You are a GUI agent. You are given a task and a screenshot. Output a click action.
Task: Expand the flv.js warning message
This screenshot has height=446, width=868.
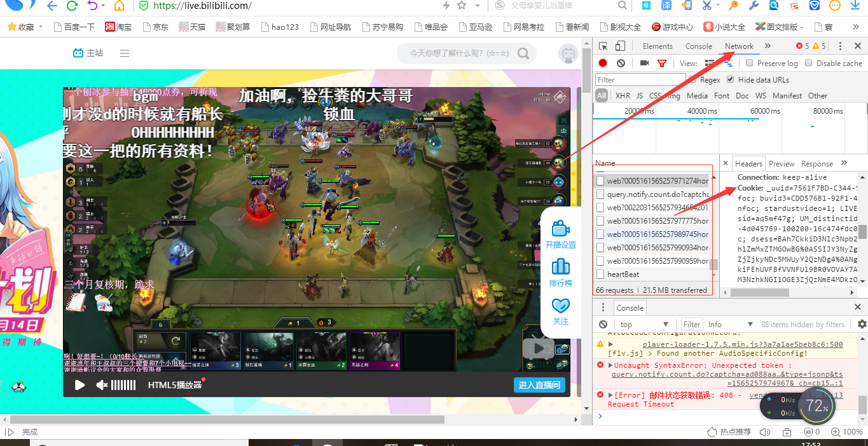pos(610,344)
